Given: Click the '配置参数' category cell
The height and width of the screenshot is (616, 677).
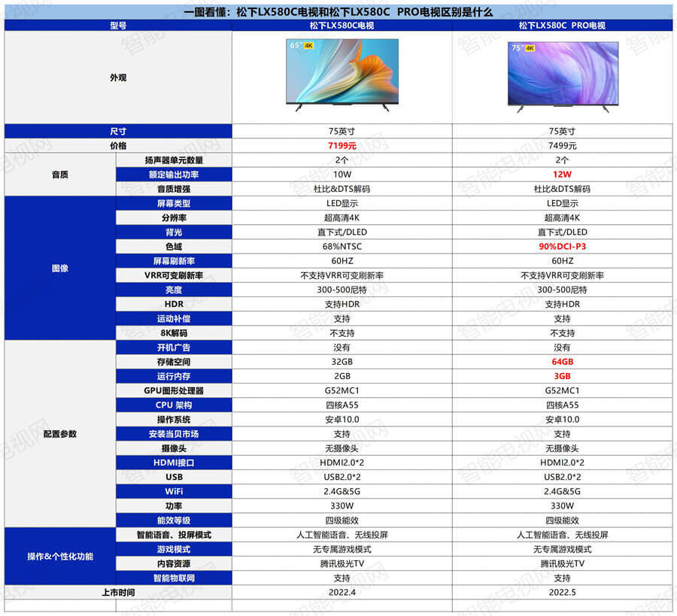Looking at the screenshot, I should tap(60, 434).
